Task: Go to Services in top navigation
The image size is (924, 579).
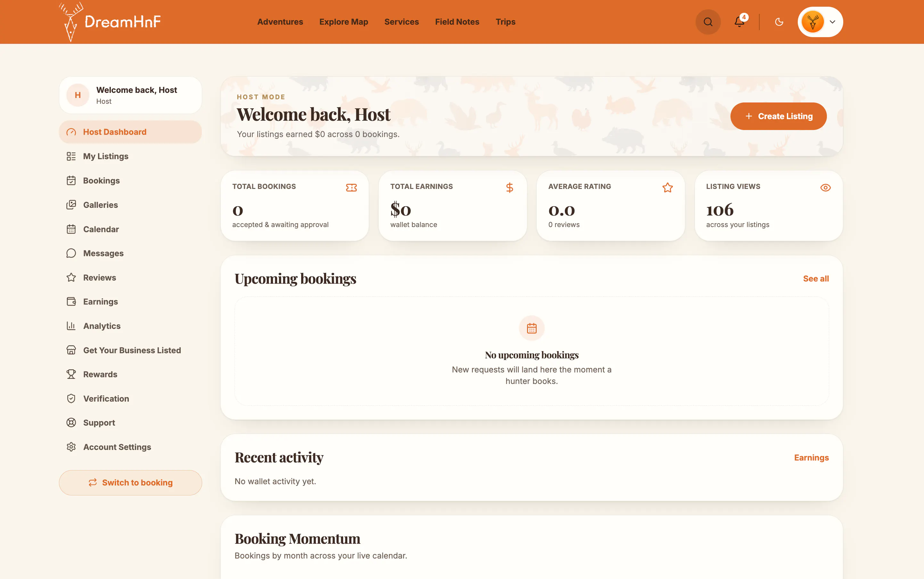Action: [x=401, y=22]
